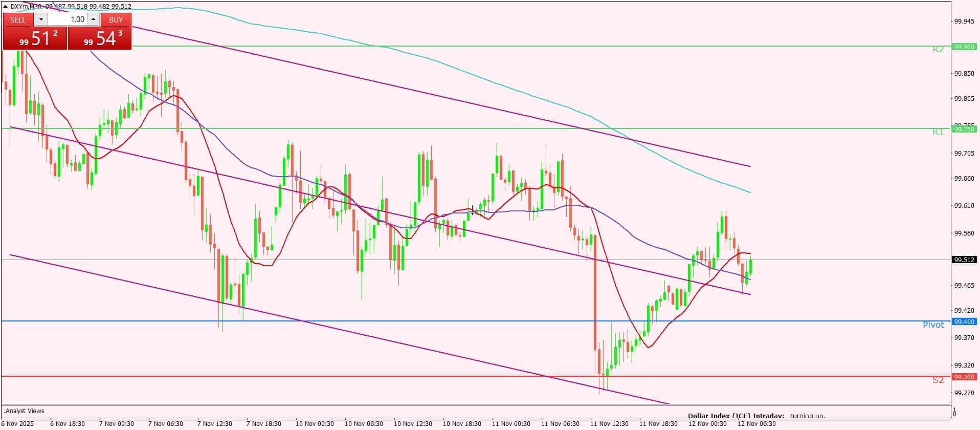The height and width of the screenshot is (430, 980).
Task: Select the 99.400 blue pivot price tag
Action: click(x=964, y=321)
